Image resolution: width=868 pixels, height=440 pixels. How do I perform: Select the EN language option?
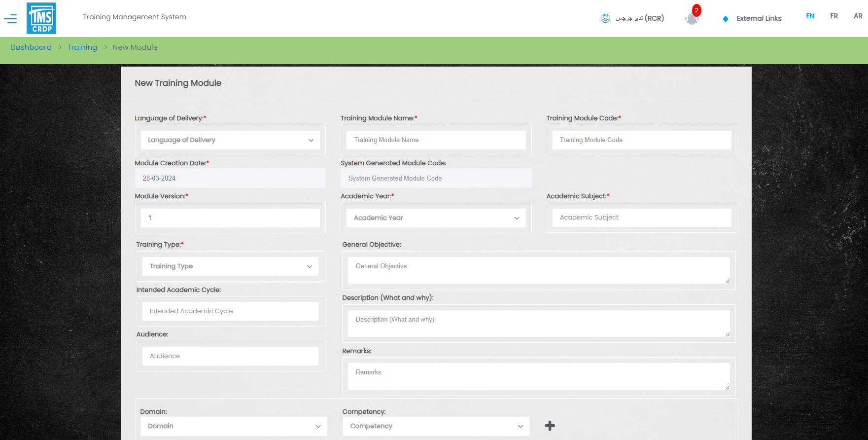pyautogui.click(x=810, y=16)
